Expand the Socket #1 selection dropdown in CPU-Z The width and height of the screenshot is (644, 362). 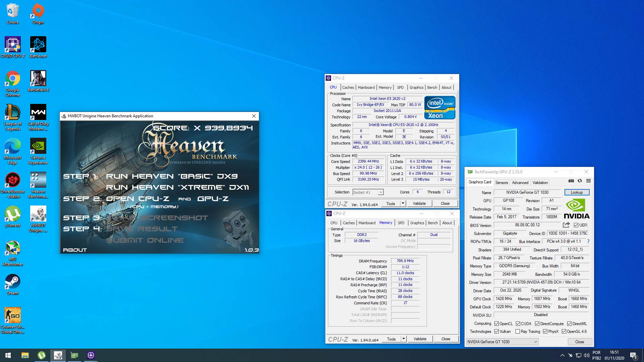click(x=380, y=192)
